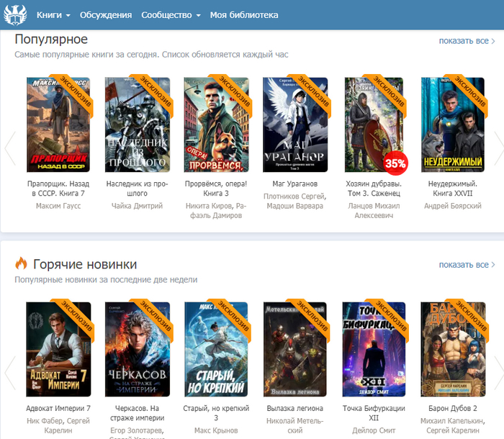Go to Обсуждения section
The image size is (504, 439).
106,15
